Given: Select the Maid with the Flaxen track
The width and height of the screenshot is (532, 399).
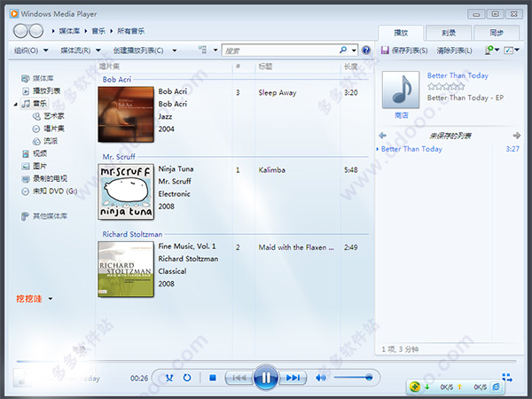Looking at the screenshot, I should click(x=296, y=247).
